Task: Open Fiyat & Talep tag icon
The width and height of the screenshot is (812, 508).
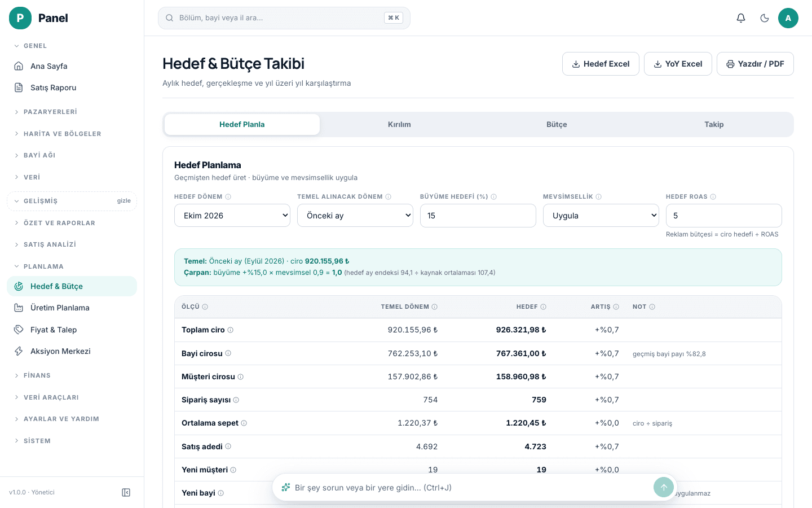Action: pyautogui.click(x=19, y=330)
